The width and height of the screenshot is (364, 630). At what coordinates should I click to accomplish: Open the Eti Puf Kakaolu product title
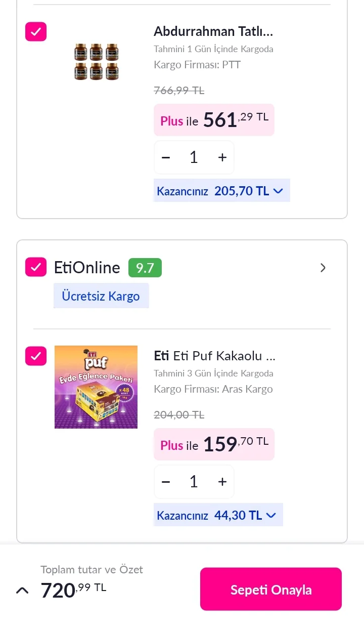point(214,356)
